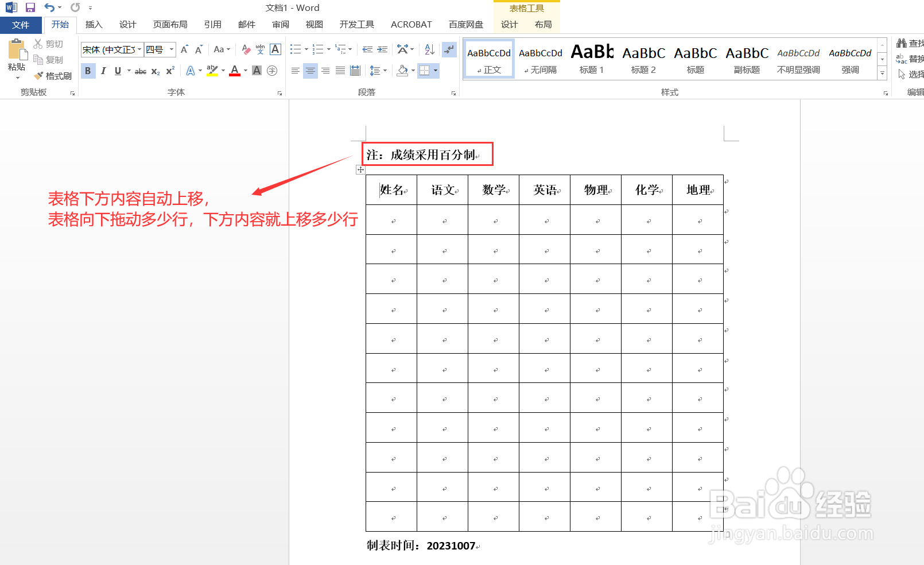Screen dimensions: 924x565
Task: Switch to the References (引用) tab
Action: coord(212,25)
